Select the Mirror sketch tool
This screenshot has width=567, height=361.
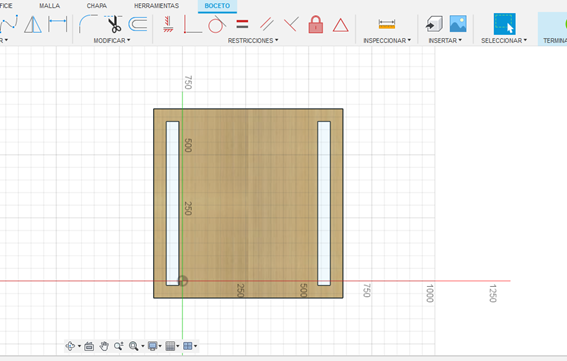pyautogui.click(x=33, y=25)
